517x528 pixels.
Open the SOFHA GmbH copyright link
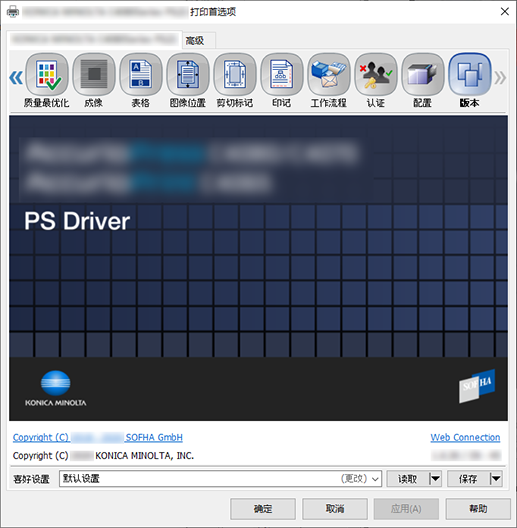(x=98, y=437)
